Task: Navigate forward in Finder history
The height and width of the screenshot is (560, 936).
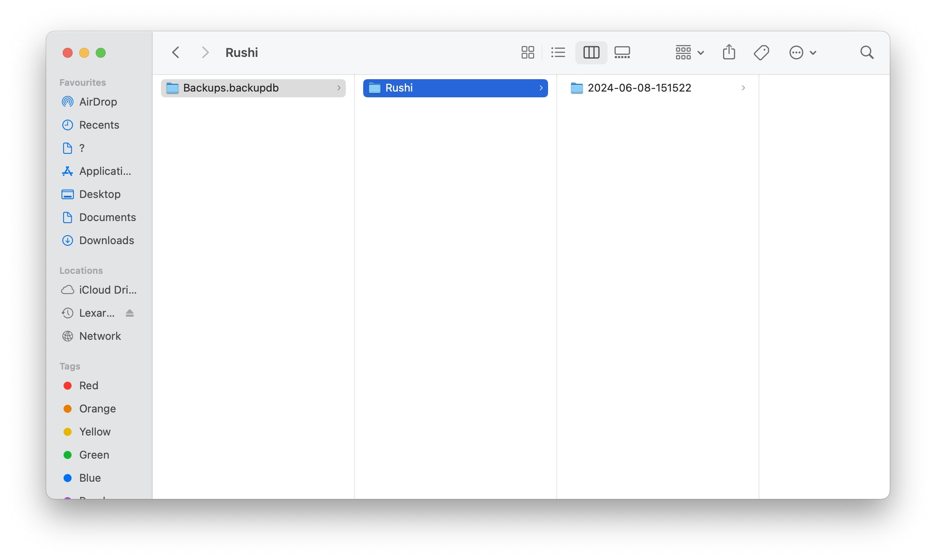Action: [x=205, y=52]
